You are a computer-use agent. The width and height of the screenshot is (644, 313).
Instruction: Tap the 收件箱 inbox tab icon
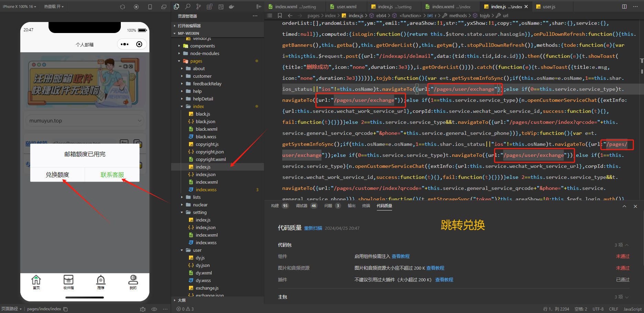[68, 282]
